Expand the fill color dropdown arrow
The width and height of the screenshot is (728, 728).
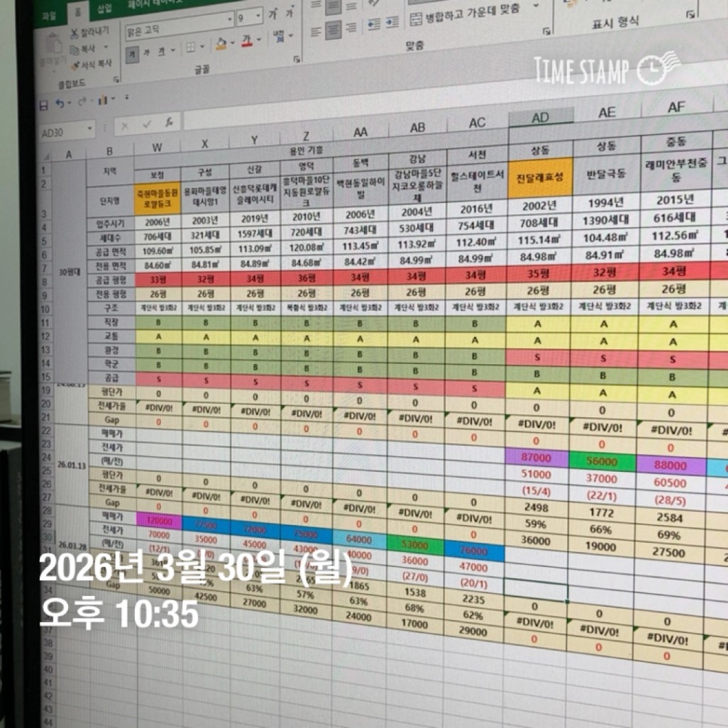(232, 43)
